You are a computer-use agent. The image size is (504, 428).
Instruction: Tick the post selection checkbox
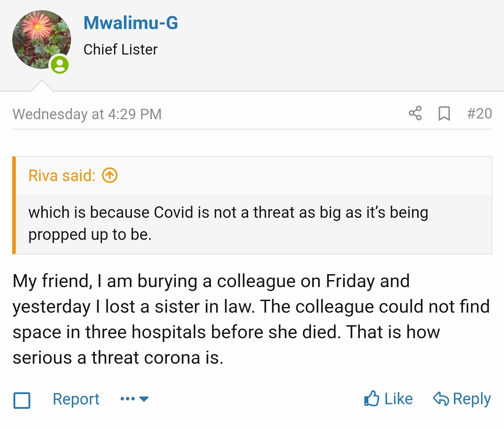pyautogui.click(x=22, y=400)
